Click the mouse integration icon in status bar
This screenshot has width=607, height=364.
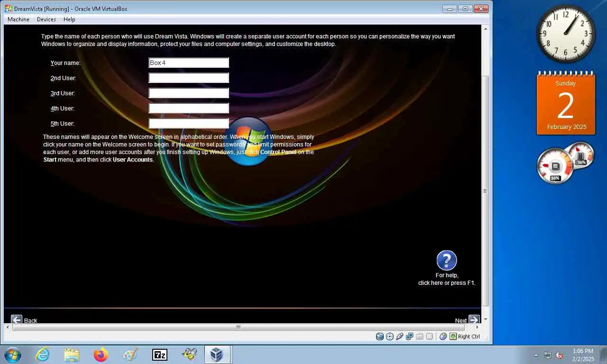(x=443, y=337)
